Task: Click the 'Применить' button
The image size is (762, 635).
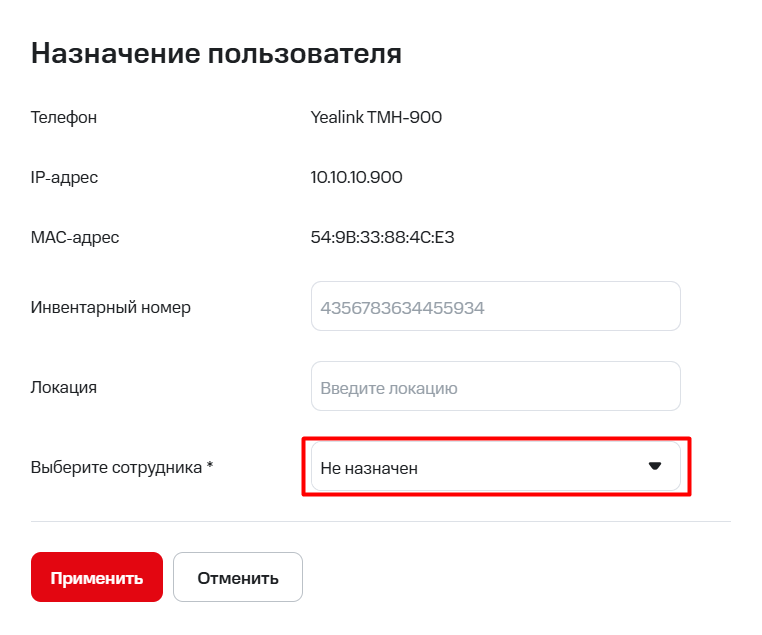Action: tap(97, 578)
